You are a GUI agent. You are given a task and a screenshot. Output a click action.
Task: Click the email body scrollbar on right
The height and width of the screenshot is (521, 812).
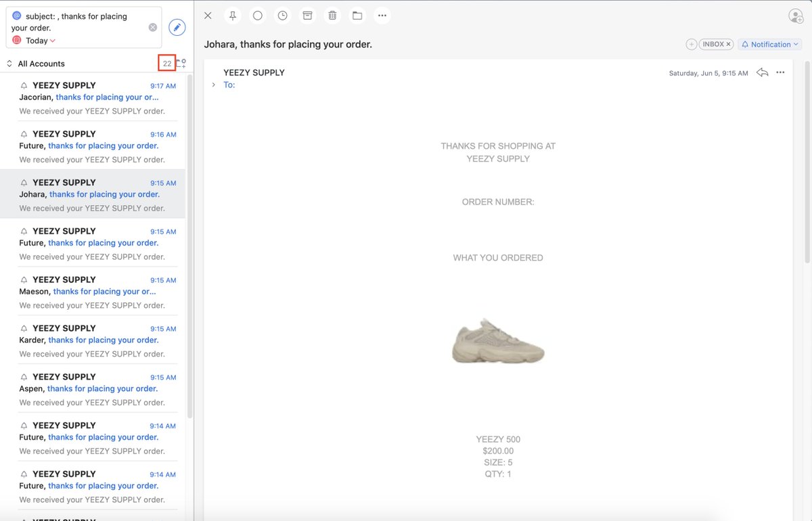coord(807,162)
